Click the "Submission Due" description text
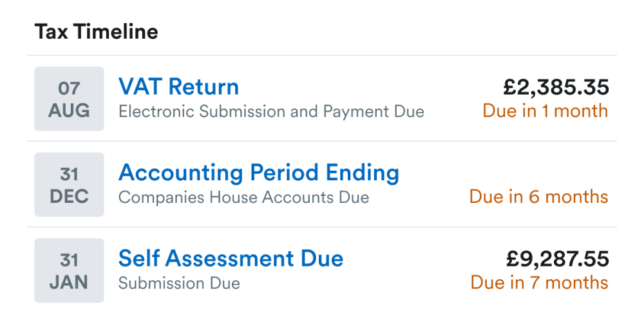The height and width of the screenshot is (322, 644). click(179, 283)
